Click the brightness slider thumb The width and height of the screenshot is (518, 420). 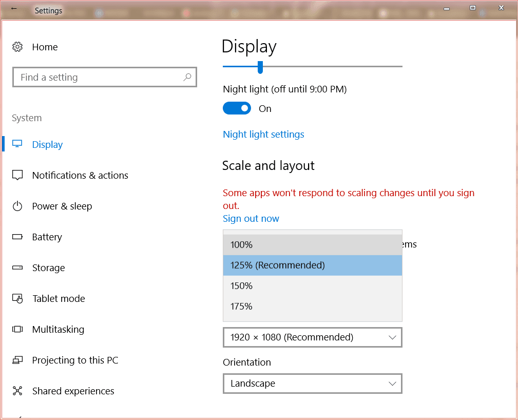tap(260, 67)
